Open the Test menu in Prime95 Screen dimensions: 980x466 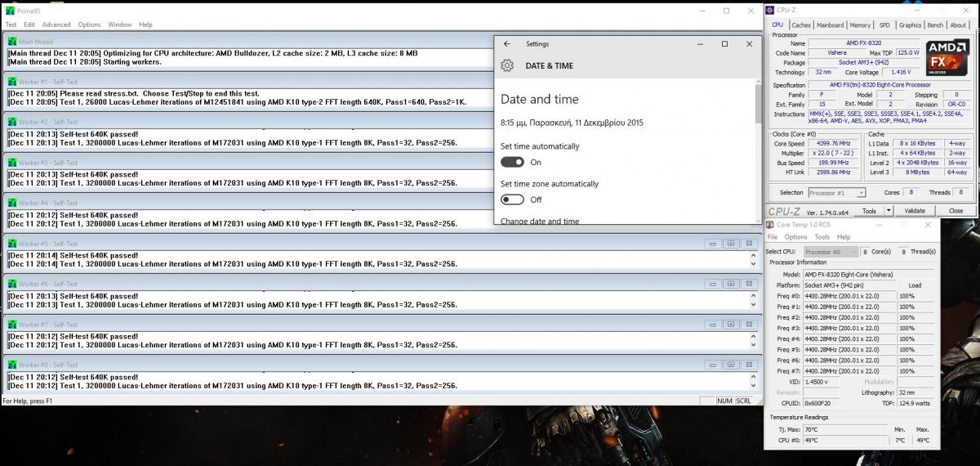point(11,25)
